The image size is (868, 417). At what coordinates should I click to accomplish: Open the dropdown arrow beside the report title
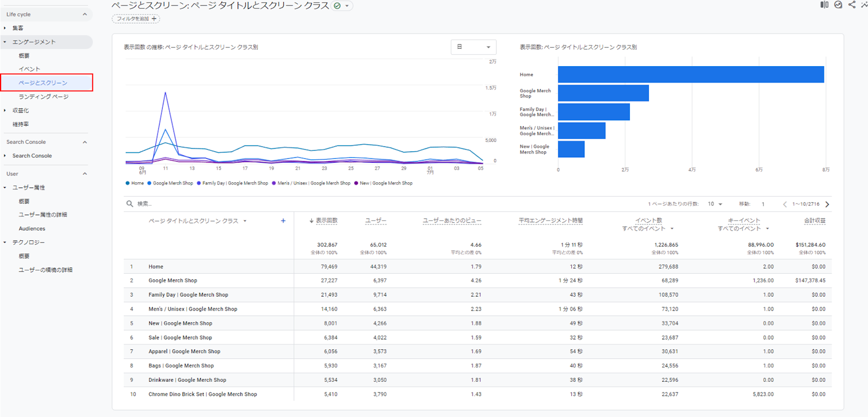coord(347,6)
